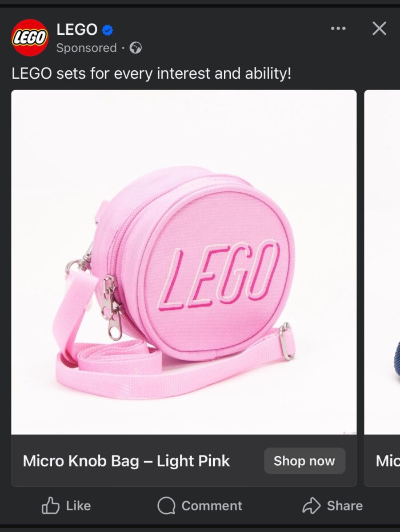Open the pink bag product image
Viewport: 400px width, 532px height.
183,262
